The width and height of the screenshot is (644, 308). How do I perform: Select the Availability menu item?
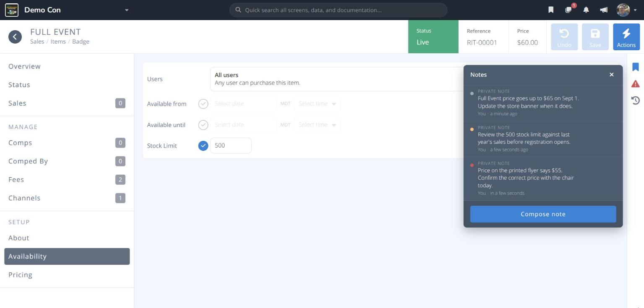tap(67, 256)
